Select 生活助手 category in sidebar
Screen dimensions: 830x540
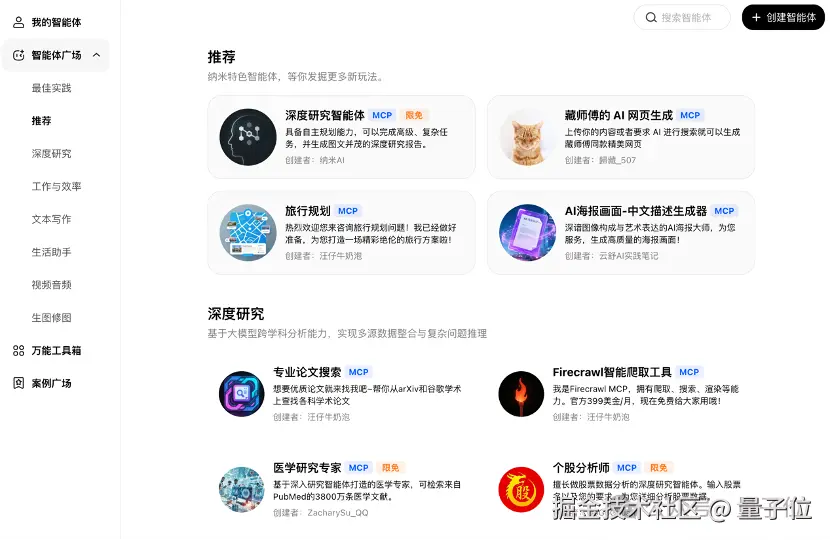tap(51, 252)
